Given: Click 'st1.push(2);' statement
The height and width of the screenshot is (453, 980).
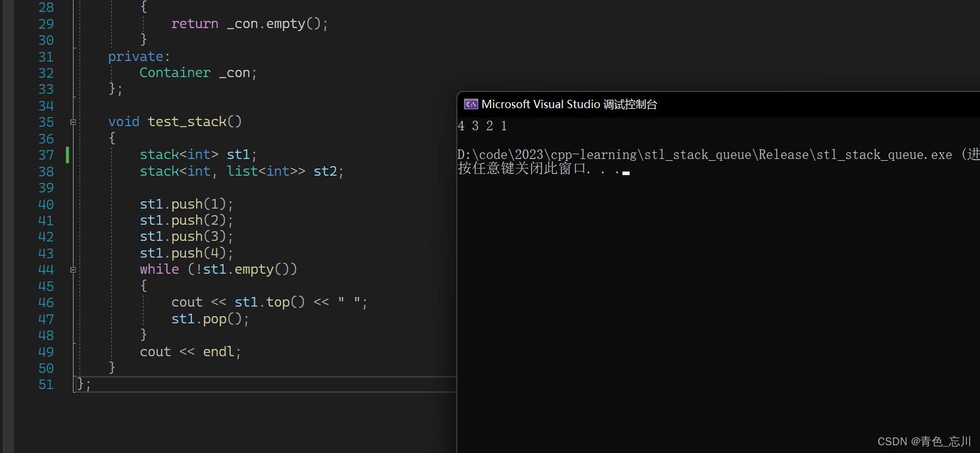Looking at the screenshot, I should (186, 221).
